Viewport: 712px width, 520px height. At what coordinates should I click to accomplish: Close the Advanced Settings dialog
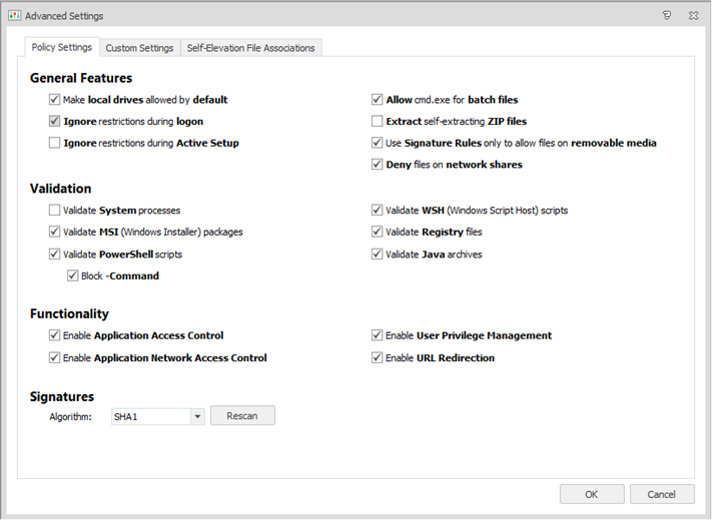coord(693,15)
